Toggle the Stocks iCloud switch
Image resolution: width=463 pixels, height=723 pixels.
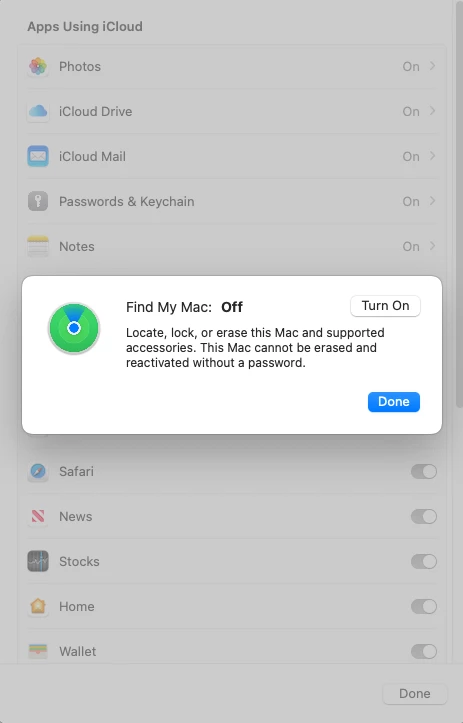point(424,562)
